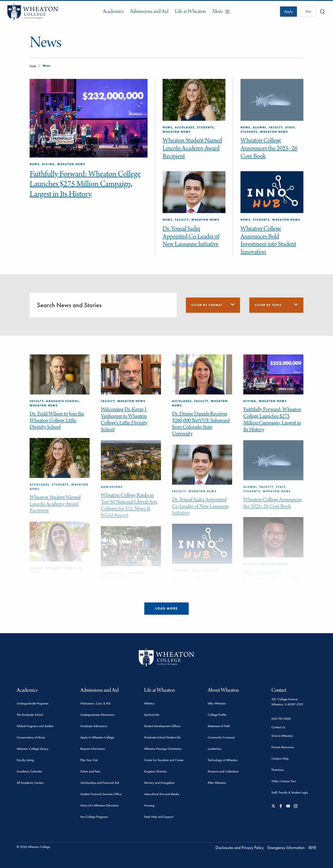Open Wheaton's Instagram icon in footer
333x868 pixels.
tap(295, 806)
